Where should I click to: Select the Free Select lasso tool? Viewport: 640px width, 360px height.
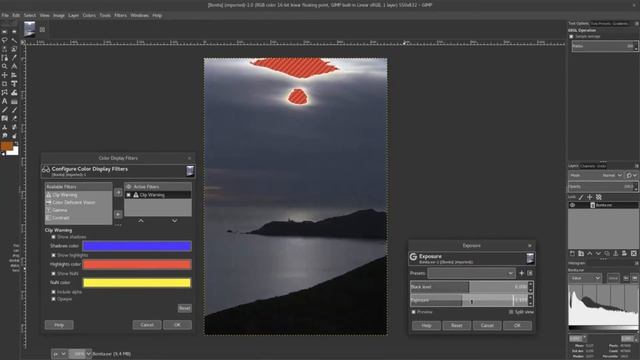(4, 40)
